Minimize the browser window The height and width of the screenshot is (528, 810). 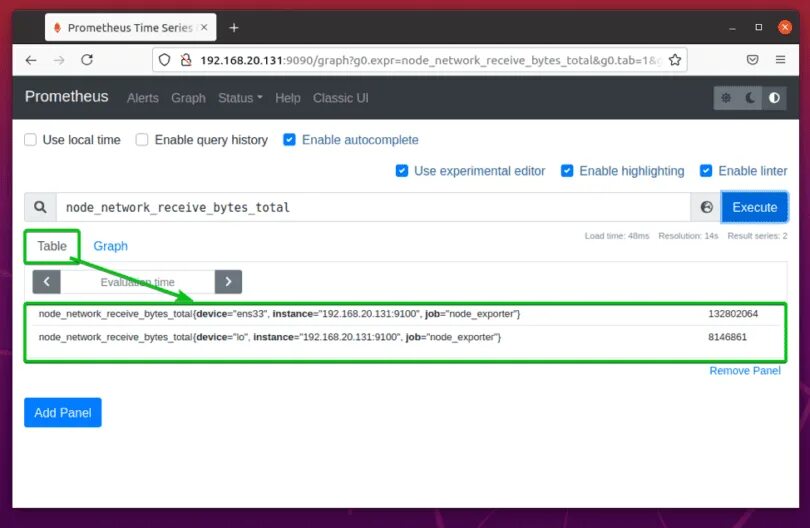click(x=732, y=27)
